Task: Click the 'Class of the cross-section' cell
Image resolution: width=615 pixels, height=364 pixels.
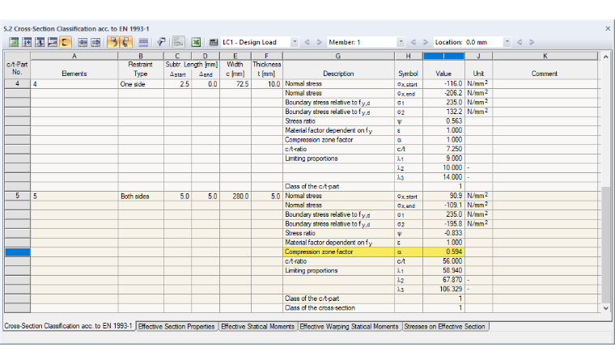Action: tap(338, 308)
